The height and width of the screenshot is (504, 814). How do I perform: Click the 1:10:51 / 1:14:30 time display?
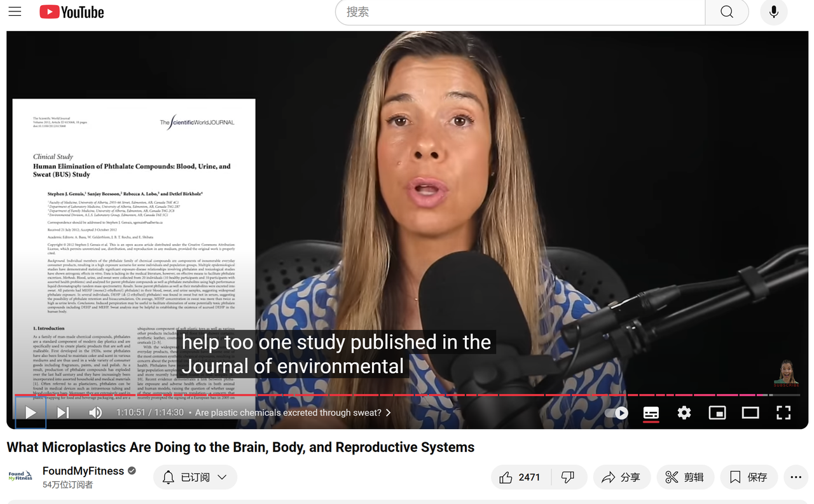point(149,412)
